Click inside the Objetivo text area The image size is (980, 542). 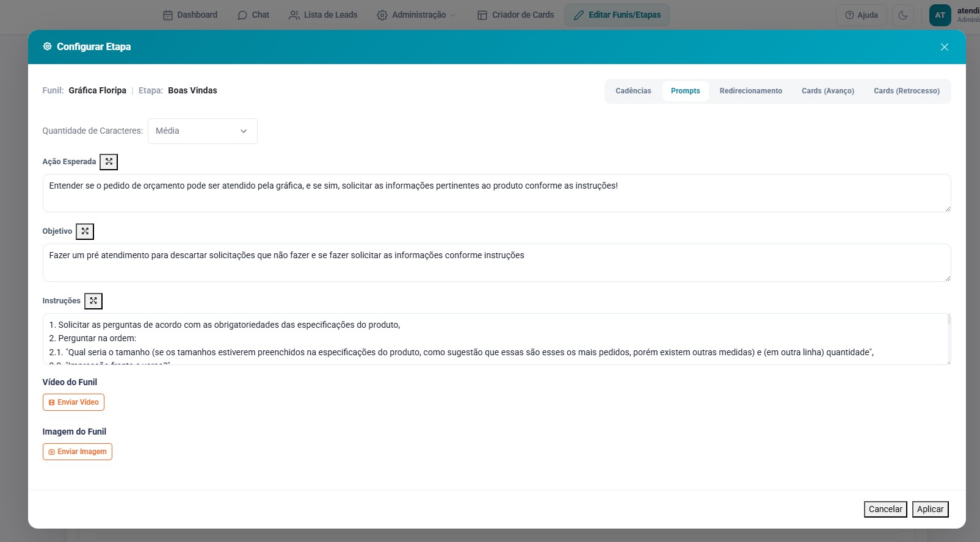(x=496, y=263)
